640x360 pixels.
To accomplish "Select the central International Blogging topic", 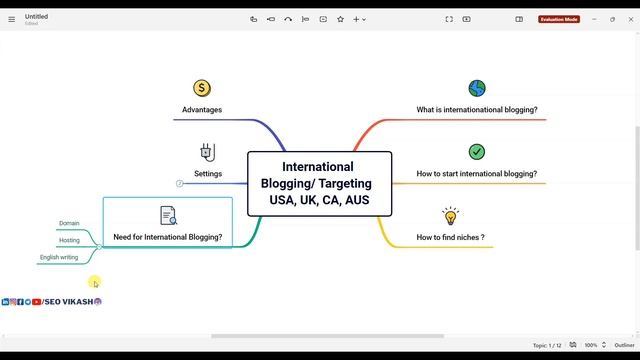I will click(320, 184).
